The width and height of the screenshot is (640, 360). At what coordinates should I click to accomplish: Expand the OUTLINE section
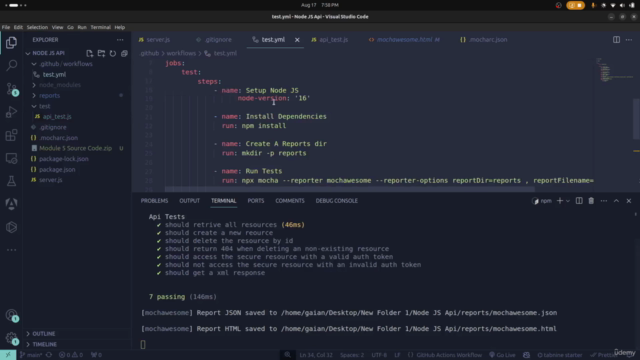click(43, 334)
